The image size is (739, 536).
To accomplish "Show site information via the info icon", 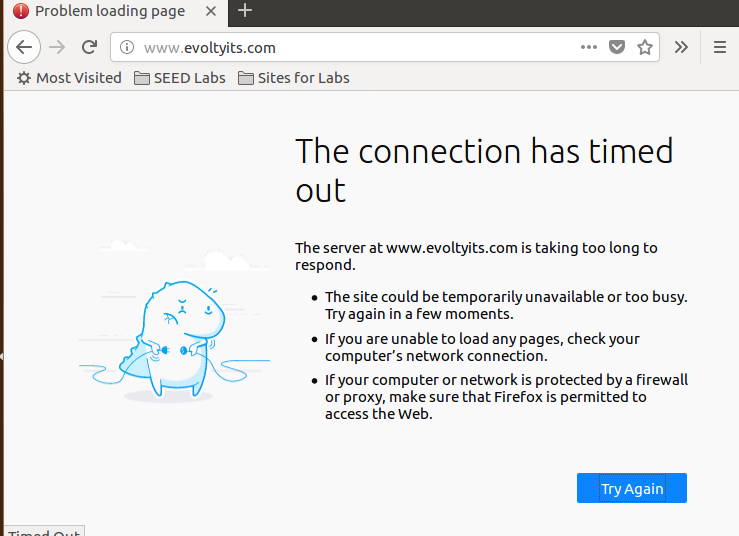I will click(127, 47).
